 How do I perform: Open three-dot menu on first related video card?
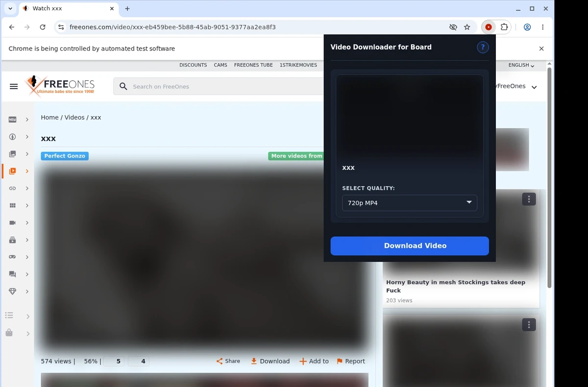click(x=529, y=199)
